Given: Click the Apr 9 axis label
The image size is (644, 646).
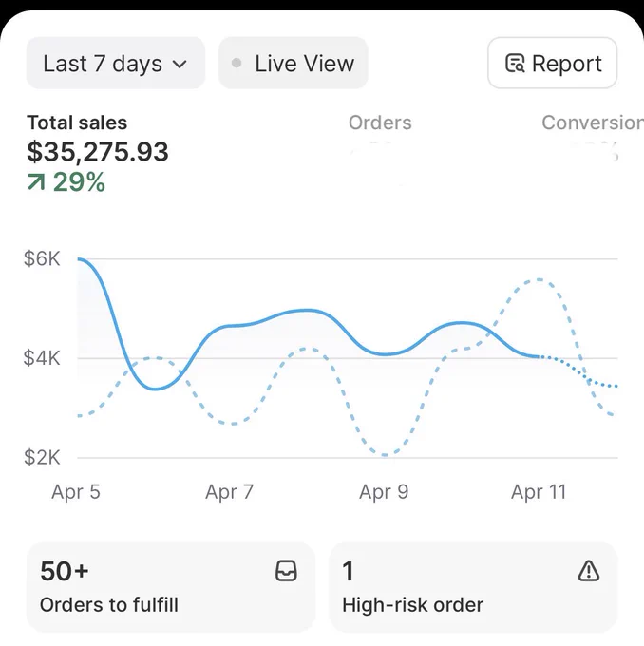Looking at the screenshot, I should (384, 492).
